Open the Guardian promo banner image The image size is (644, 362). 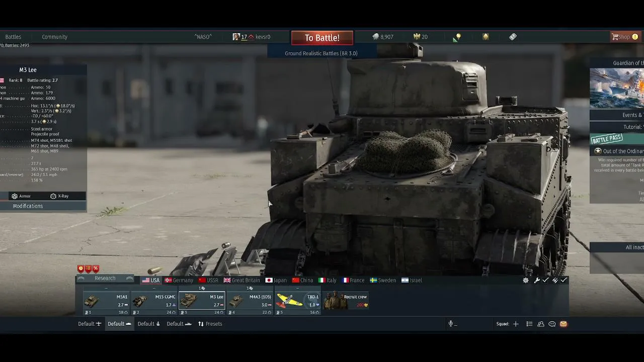(x=617, y=88)
